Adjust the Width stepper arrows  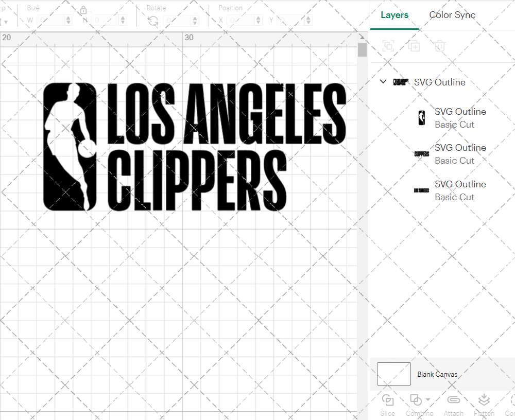pyautogui.click(x=68, y=21)
